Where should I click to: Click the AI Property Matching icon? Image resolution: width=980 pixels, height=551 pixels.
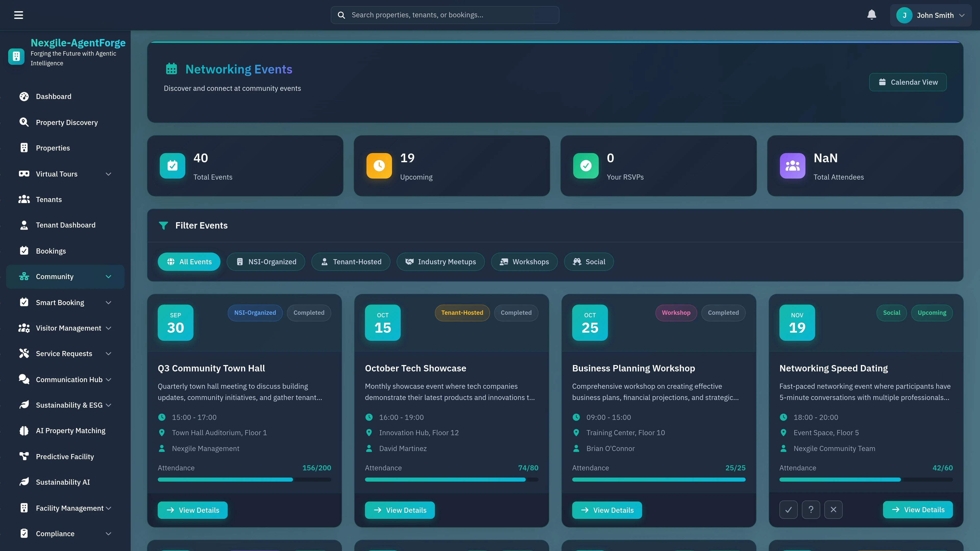coord(24,430)
